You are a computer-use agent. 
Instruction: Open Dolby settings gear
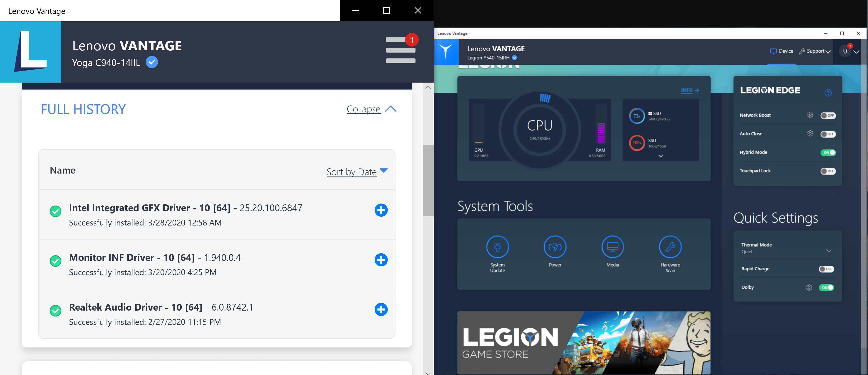click(x=809, y=287)
